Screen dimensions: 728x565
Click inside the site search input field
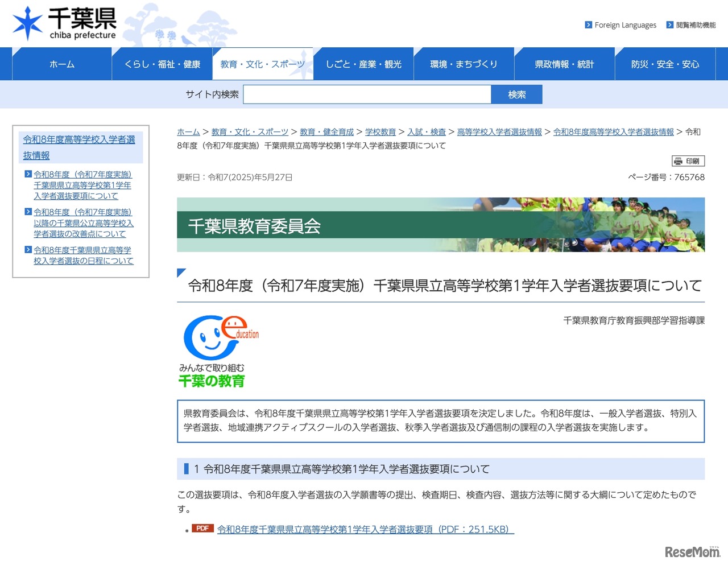tap(367, 94)
